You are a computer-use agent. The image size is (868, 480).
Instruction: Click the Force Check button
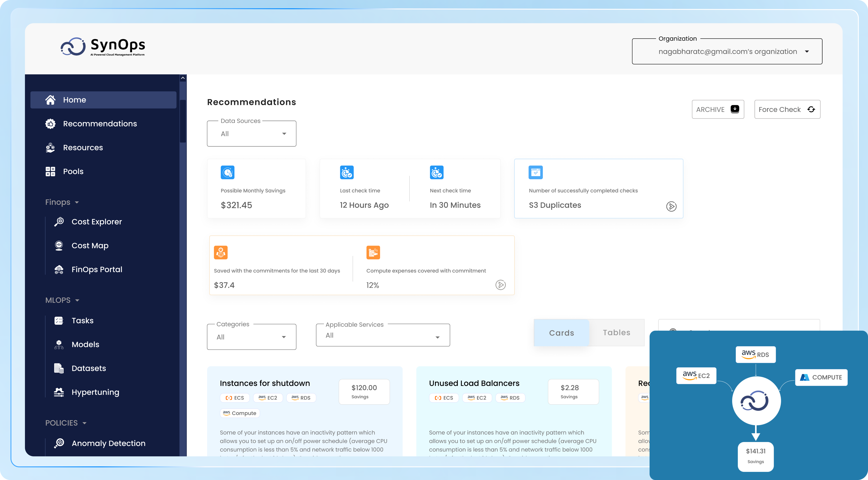787,109
